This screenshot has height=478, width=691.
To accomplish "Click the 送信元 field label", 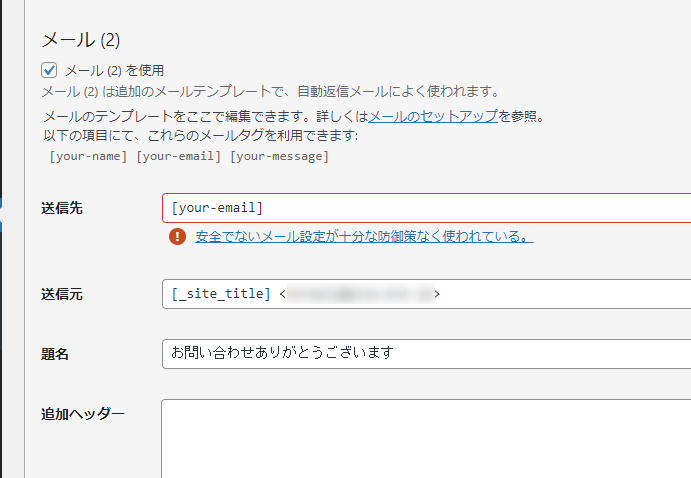I will [61, 294].
